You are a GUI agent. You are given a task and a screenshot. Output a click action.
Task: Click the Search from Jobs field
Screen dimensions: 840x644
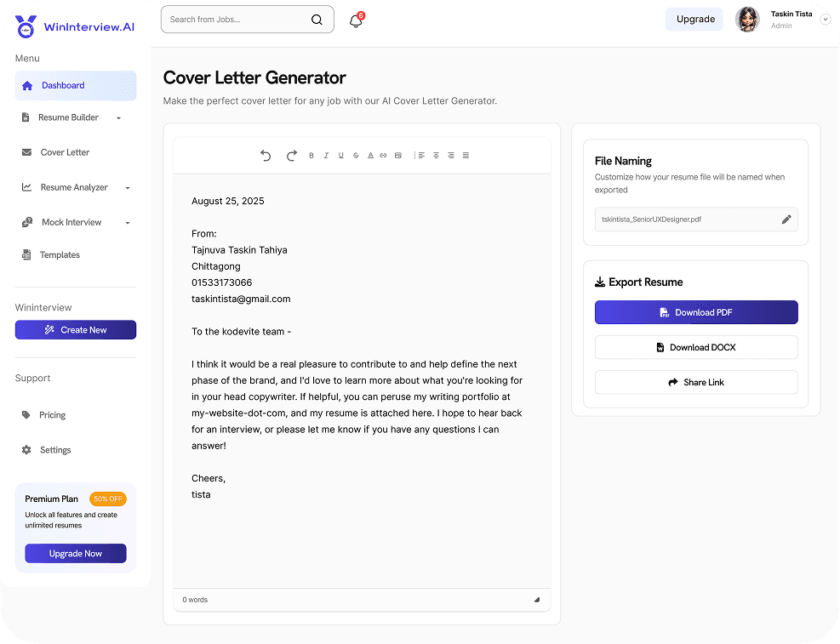pos(238,20)
